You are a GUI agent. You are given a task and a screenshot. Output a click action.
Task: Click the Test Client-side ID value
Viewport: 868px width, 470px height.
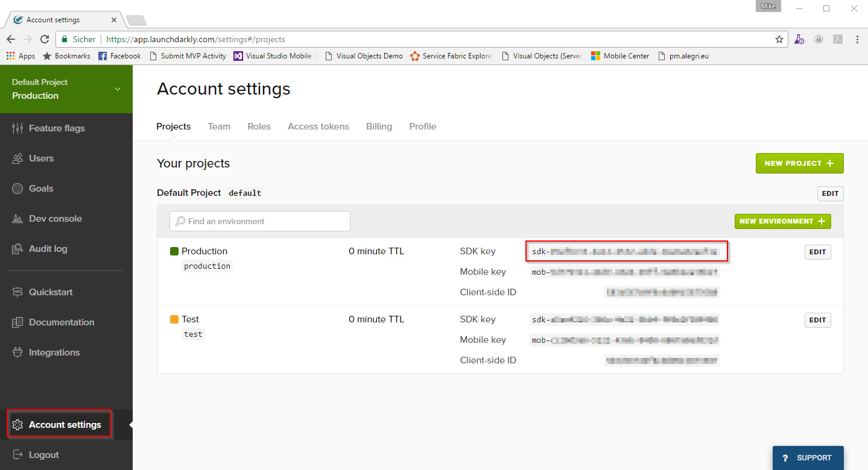(x=662, y=360)
